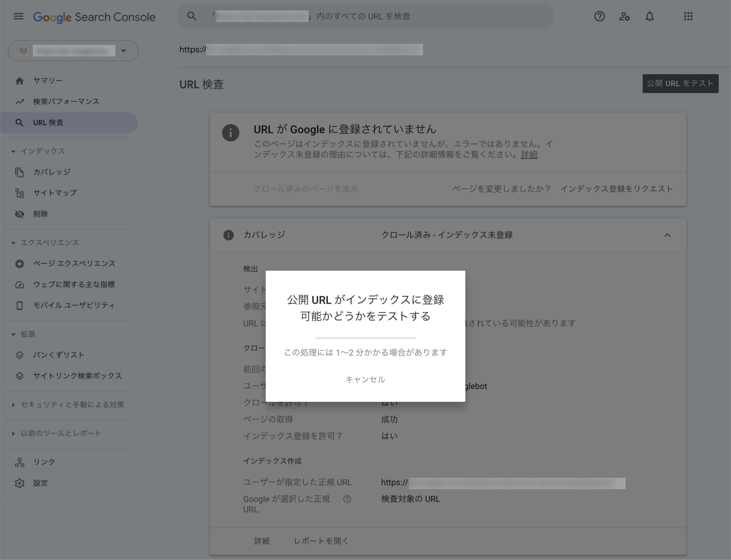Click the trend icon beside 検索パフォーマンス
Image resolution: width=731 pixels, height=560 pixels.
20,102
